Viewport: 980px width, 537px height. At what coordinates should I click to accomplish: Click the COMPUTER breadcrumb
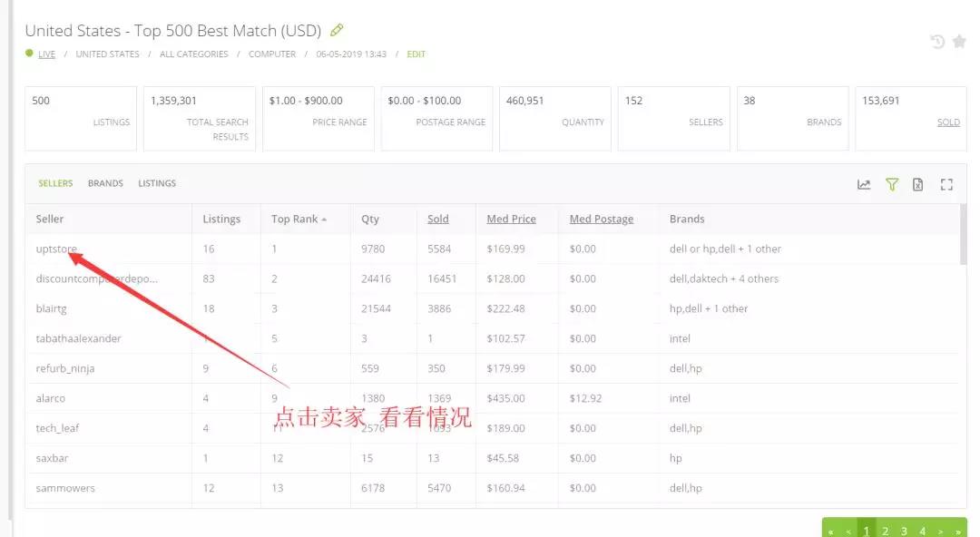(x=272, y=54)
